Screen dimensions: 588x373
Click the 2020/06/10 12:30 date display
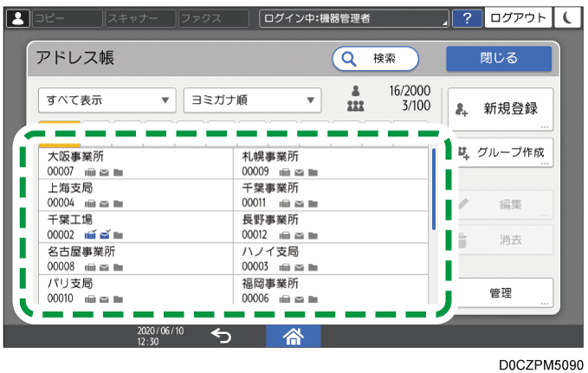click(160, 337)
